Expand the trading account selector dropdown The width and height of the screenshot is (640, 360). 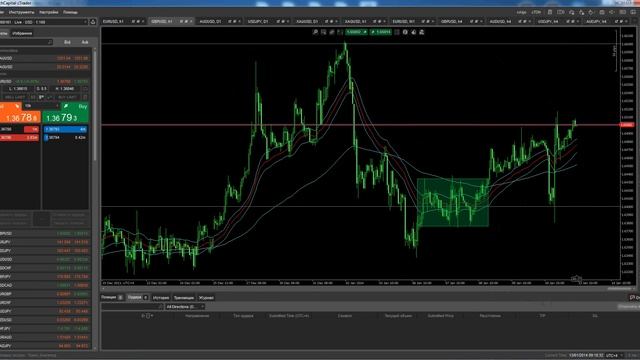coord(85,22)
